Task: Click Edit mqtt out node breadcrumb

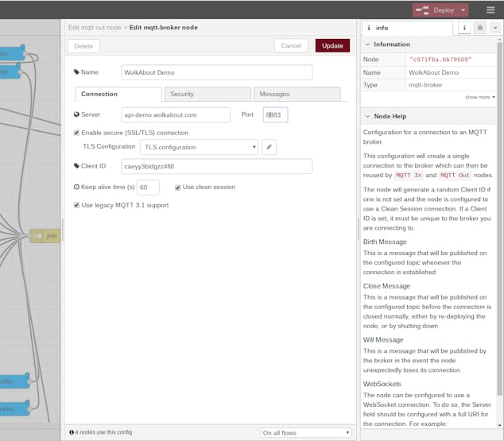Action: pyautogui.click(x=95, y=28)
